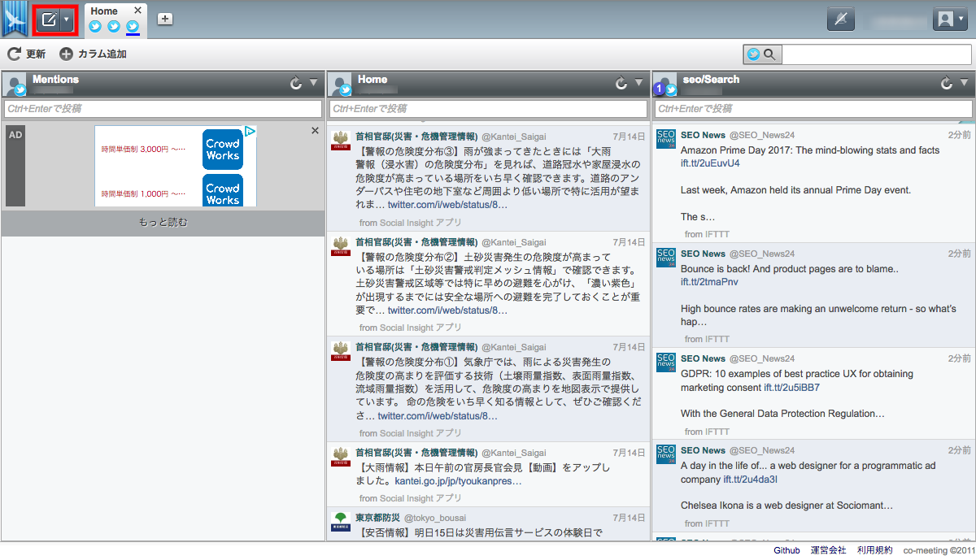Close the ad in Mentions column
976x560 pixels.
[x=315, y=131]
